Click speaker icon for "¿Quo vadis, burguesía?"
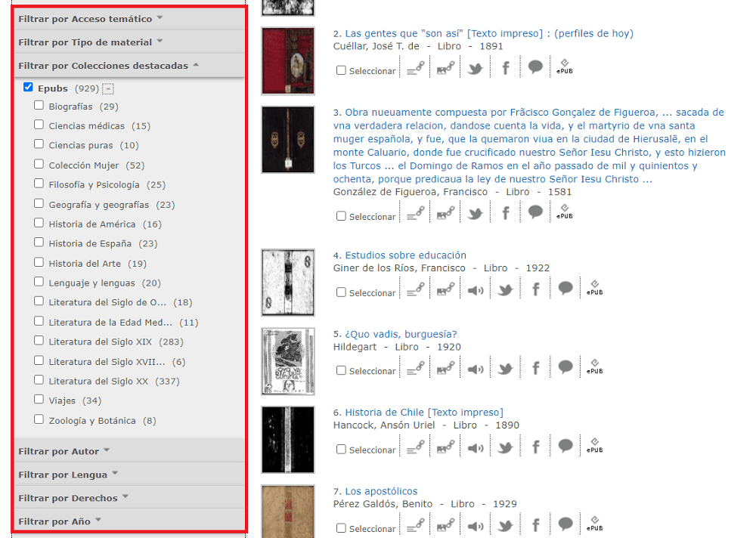 tap(476, 369)
